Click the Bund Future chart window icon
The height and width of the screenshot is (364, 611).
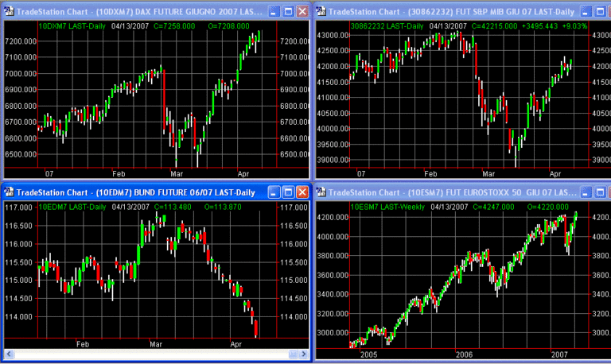tap(9, 192)
